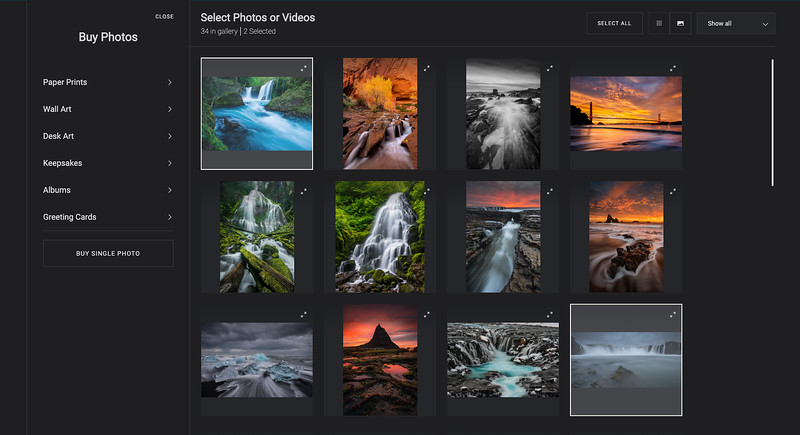This screenshot has height=435, width=800.
Task: Open the Wall Art category
Action: coord(108,109)
